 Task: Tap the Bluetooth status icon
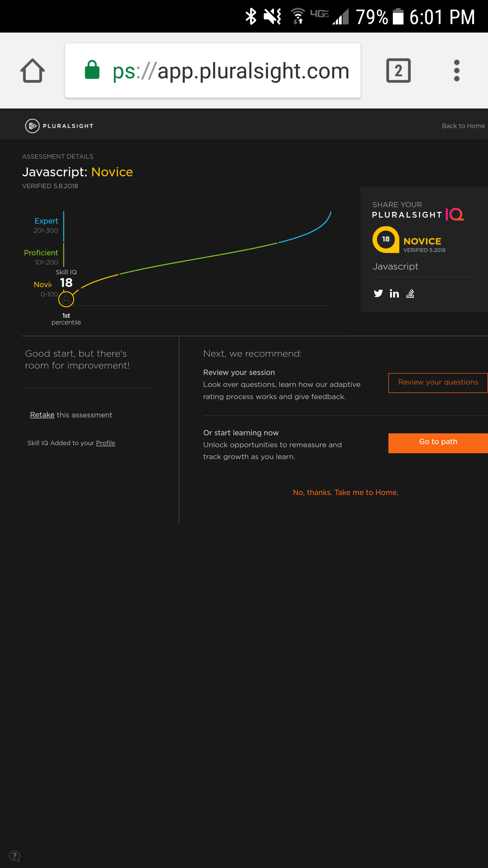tap(251, 16)
